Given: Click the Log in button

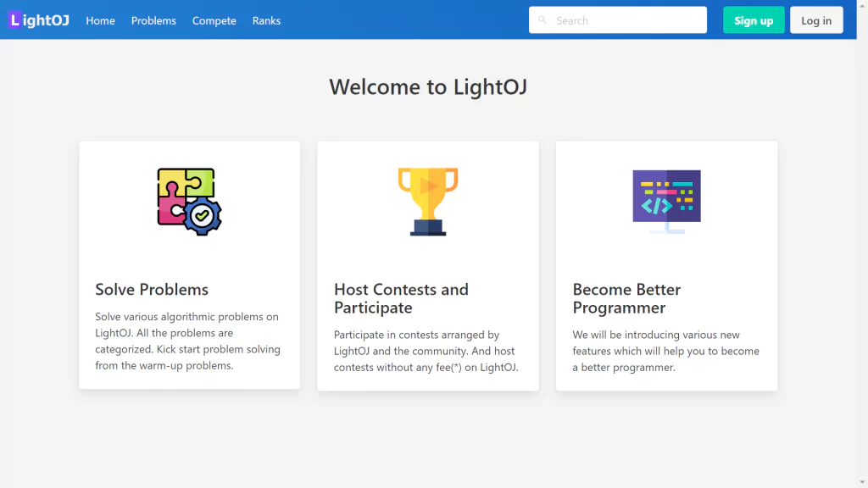Looking at the screenshot, I should point(816,20).
